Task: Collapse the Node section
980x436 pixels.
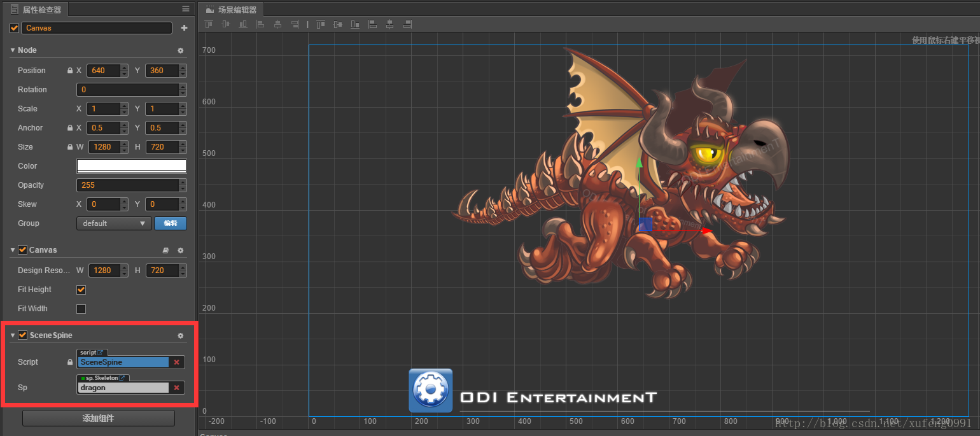Action: pyautogui.click(x=13, y=50)
